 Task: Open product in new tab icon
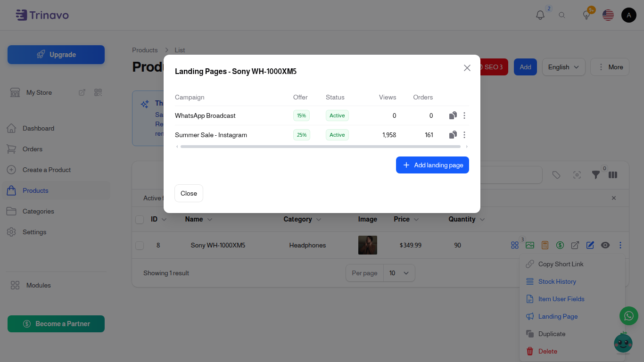tap(575, 245)
